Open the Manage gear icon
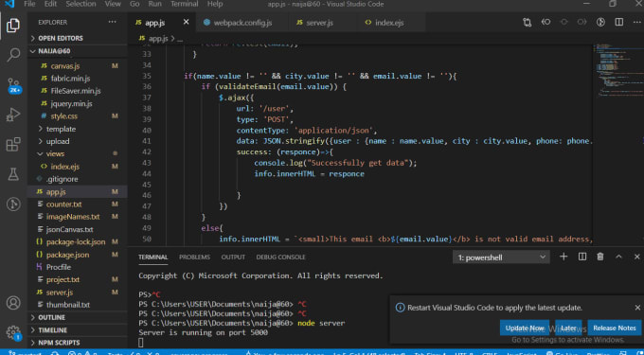The height and width of the screenshot is (355, 644). pyautogui.click(x=13, y=332)
